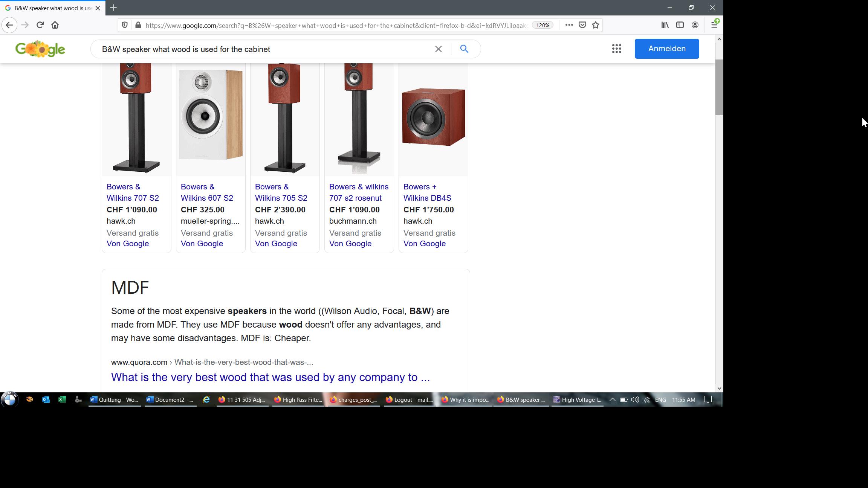Open the notification center

point(708,400)
